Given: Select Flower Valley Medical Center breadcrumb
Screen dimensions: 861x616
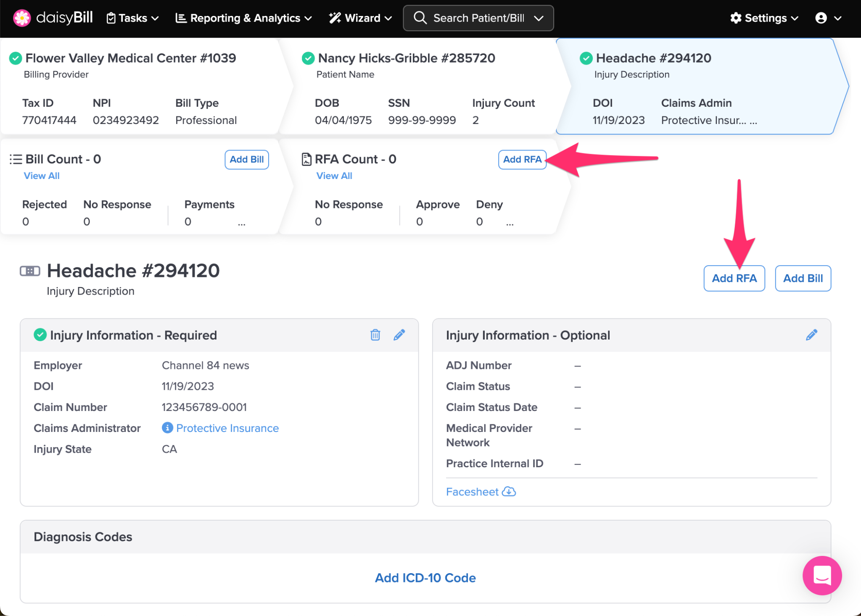Looking at the screenshot, I should coord(130,58).
